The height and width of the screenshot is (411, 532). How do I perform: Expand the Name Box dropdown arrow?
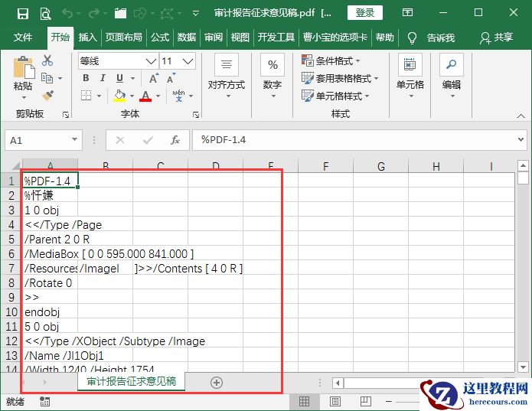point(74,140)
